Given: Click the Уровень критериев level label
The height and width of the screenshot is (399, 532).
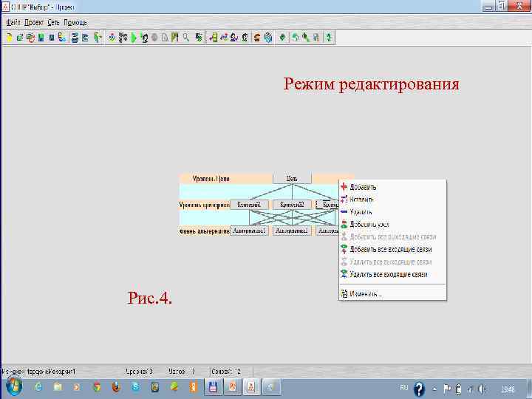Looking at the screenshot, I should pos(204,205).
